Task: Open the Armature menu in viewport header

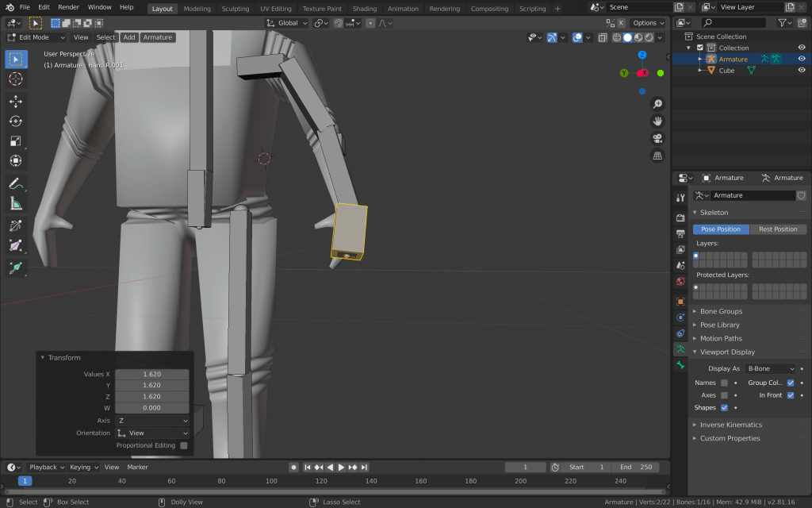Action: 158,37
